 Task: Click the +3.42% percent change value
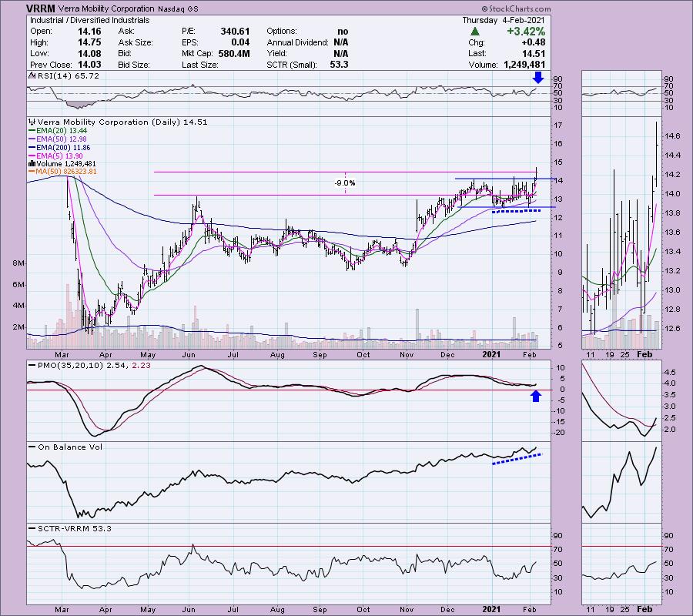pos(526,32)
